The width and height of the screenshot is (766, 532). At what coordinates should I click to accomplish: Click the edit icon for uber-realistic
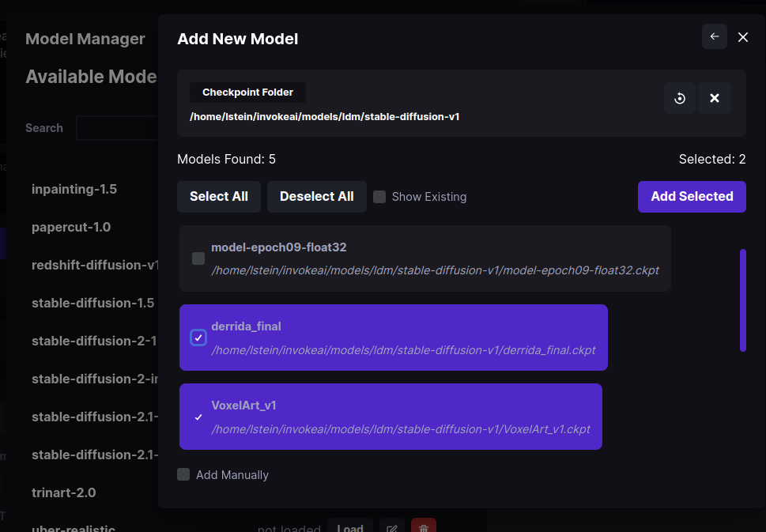pos(392,526)
